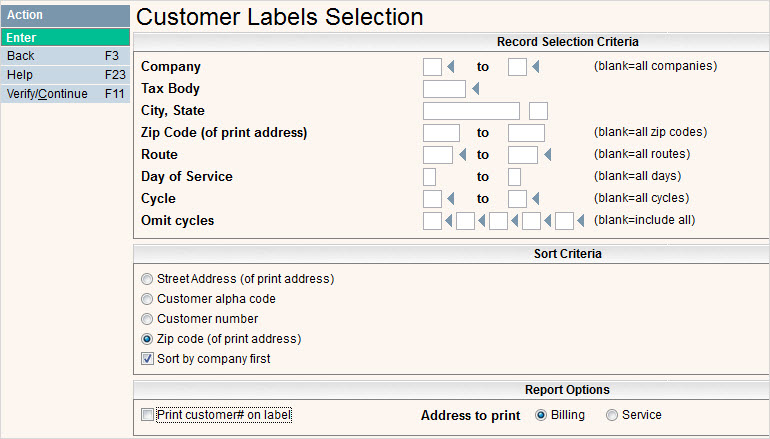Open lookup arrow for Route from field
This screenshot has width=770, height=439.
pos(462,155)
